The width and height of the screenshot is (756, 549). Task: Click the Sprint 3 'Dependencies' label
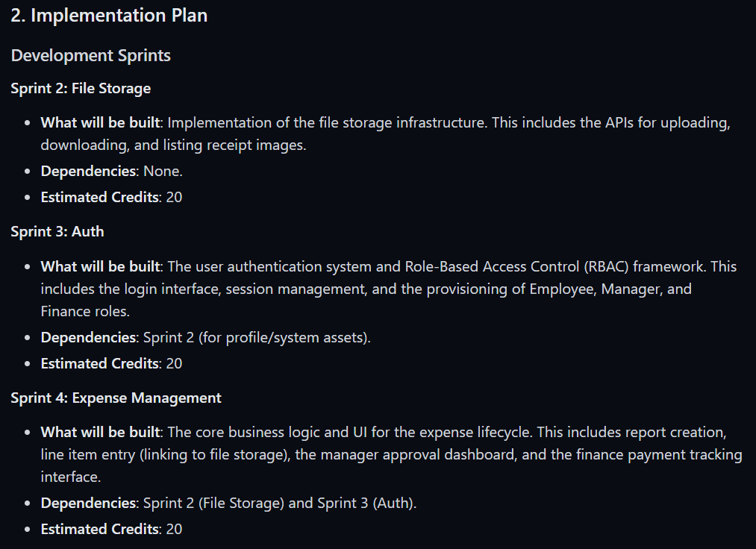pyautogui.click(x=88, y=337)
